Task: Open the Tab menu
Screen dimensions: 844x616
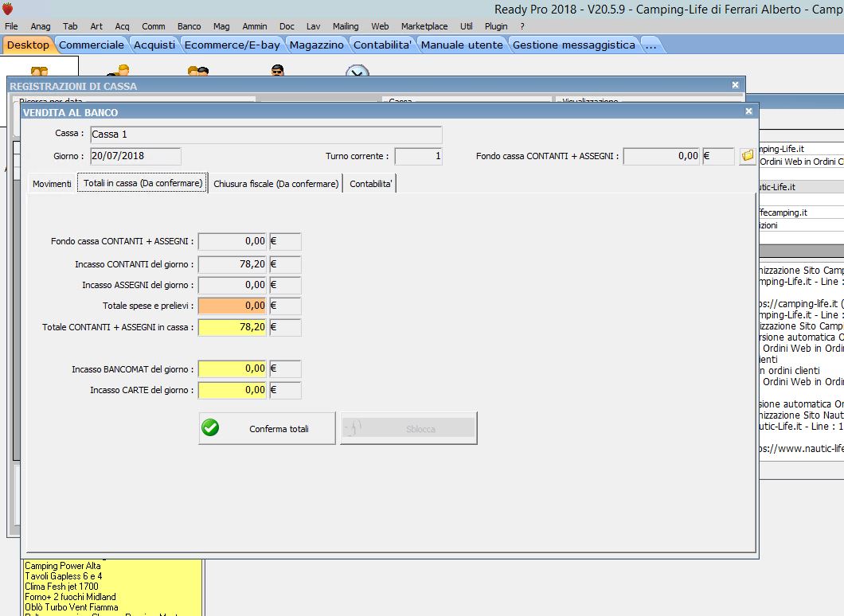Action: pyautogui.click(x=70, y=26)
